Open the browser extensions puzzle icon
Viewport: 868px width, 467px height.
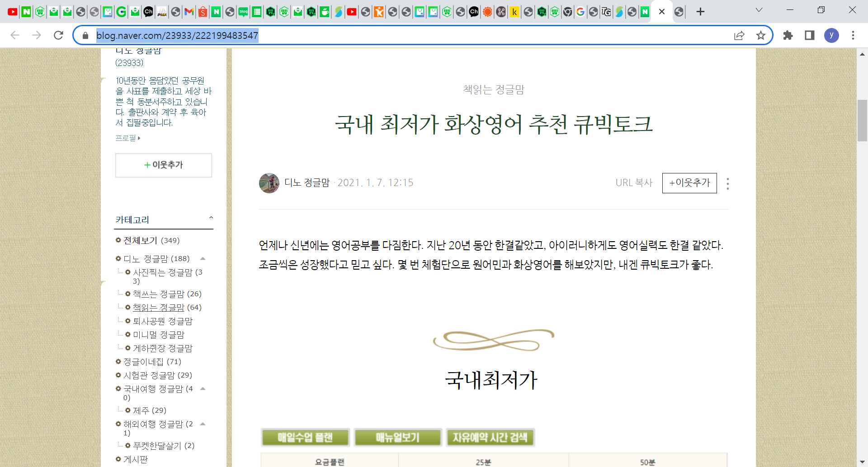788,35
